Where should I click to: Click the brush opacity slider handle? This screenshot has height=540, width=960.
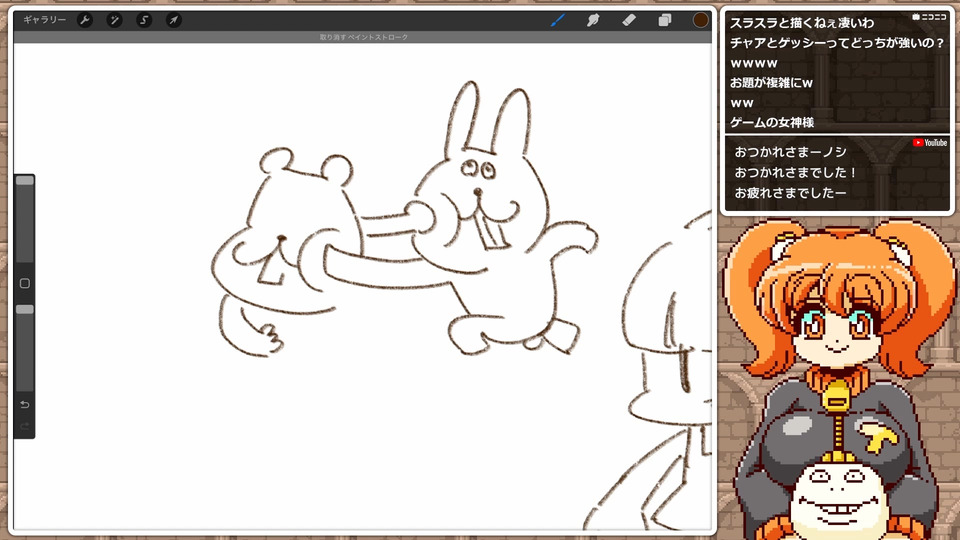click(x=24, y=309)
